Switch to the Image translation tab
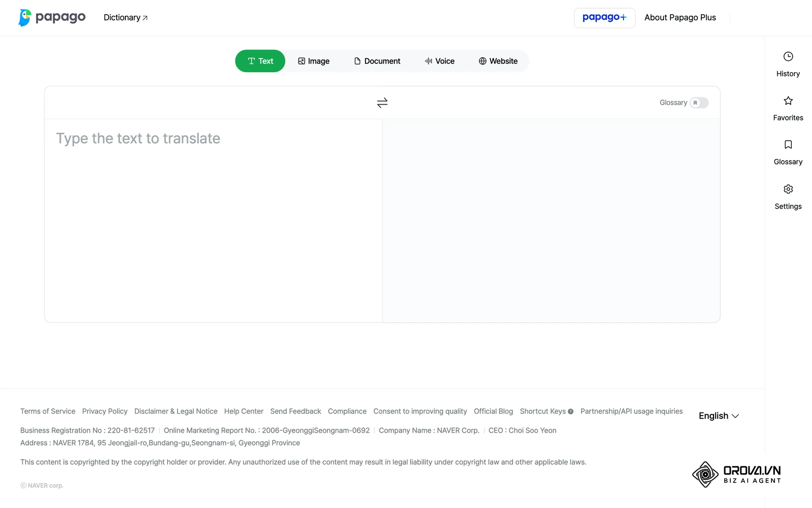Image resolution: width=812 pixels, height=508 pixels. pos(314,61)
